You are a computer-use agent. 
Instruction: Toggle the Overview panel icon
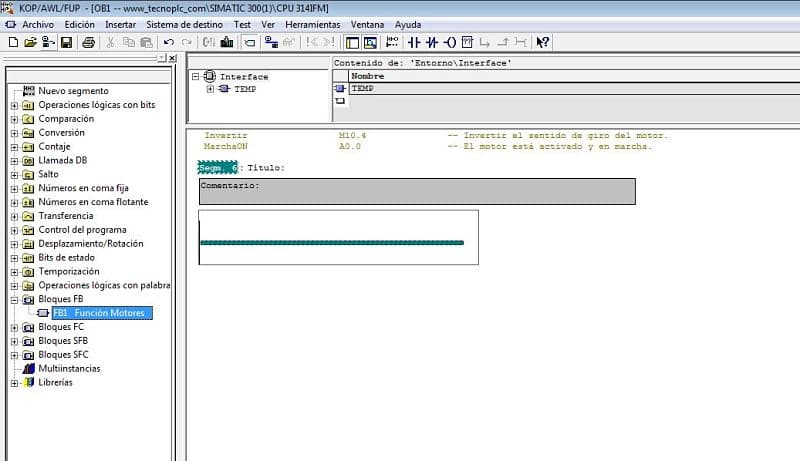pyautogui.click(x=352, y=42)
